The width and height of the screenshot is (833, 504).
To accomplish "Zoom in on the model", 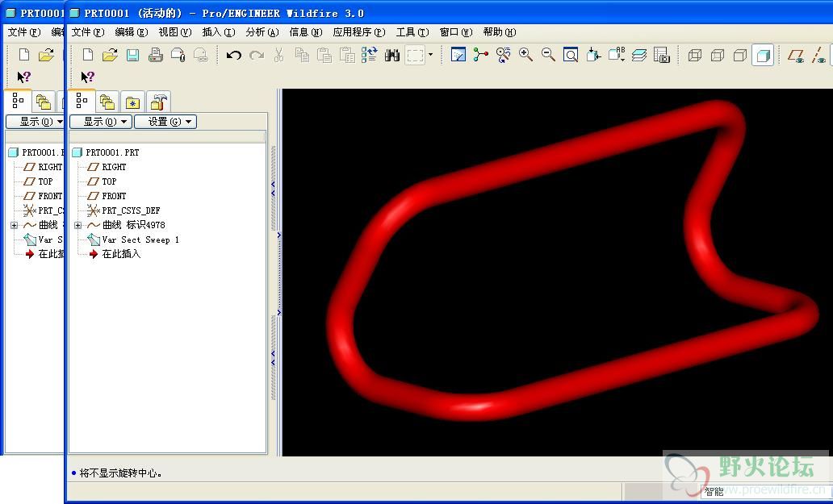I will point(526,55).
